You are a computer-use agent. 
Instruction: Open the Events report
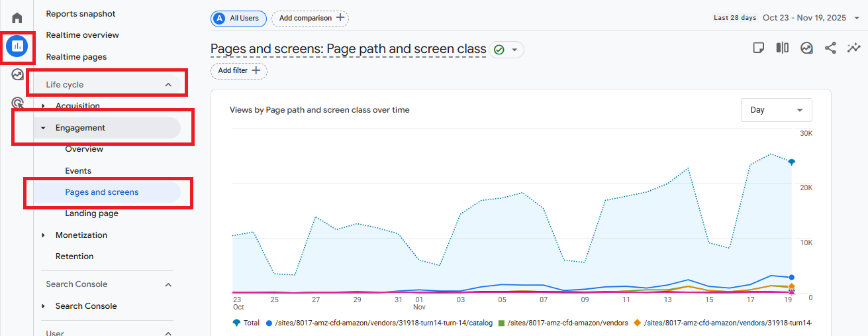click(78, 171)
